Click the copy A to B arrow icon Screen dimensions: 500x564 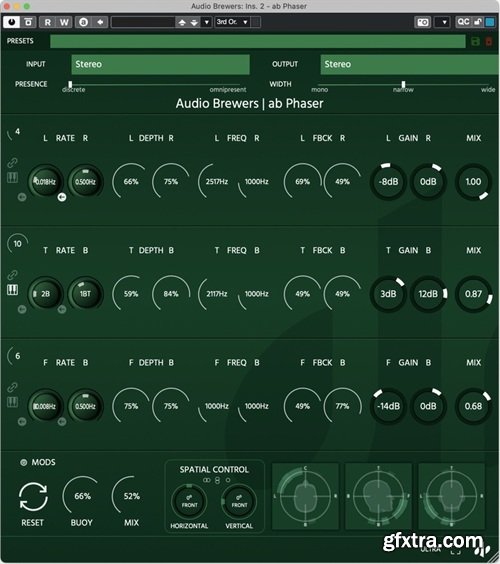(100, 22)
